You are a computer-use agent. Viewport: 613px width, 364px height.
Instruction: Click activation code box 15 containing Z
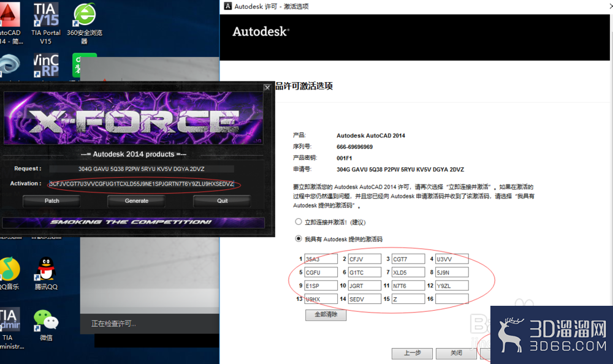point(408,298)
